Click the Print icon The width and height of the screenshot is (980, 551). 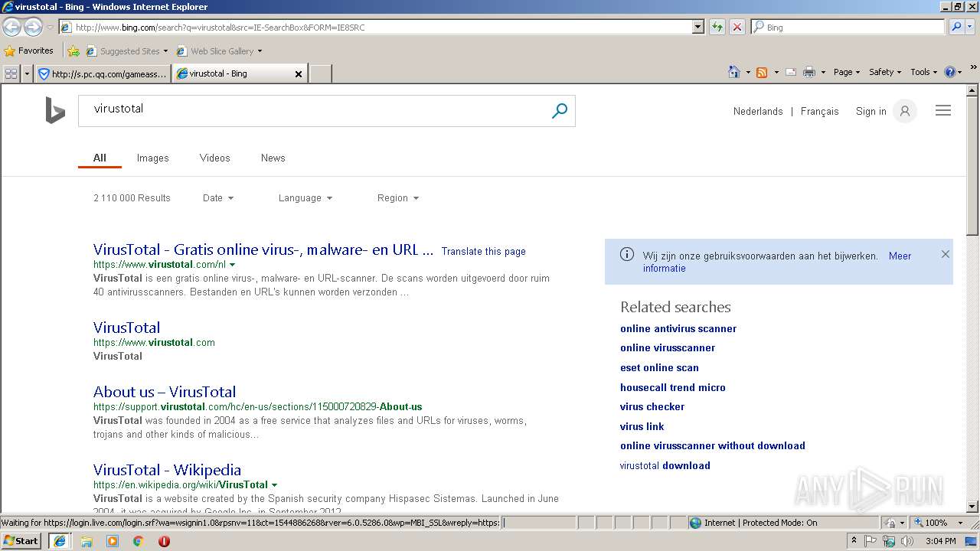pyautogui.click(x=809, y=72)
